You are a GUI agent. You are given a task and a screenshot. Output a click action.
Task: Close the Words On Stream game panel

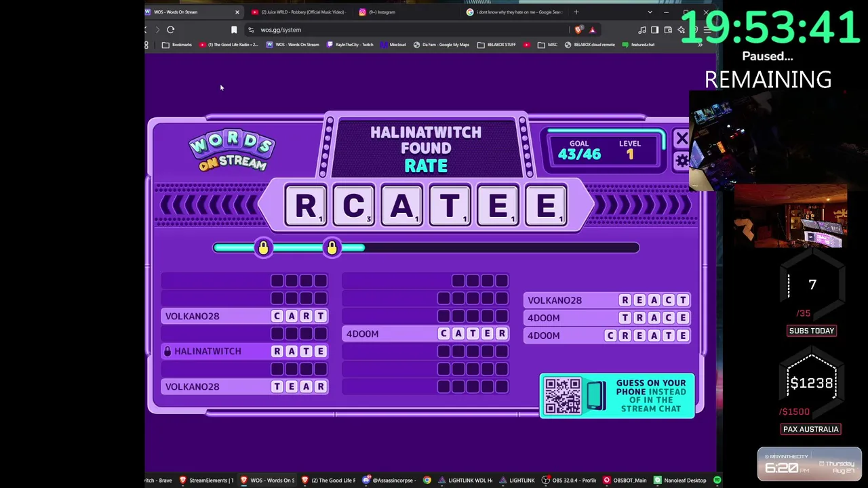(x=682, y=139)
